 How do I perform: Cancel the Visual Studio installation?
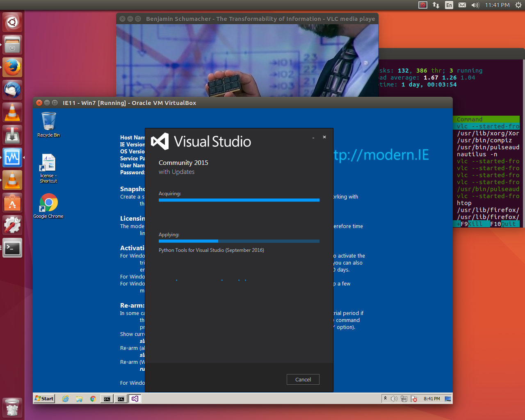303,379
